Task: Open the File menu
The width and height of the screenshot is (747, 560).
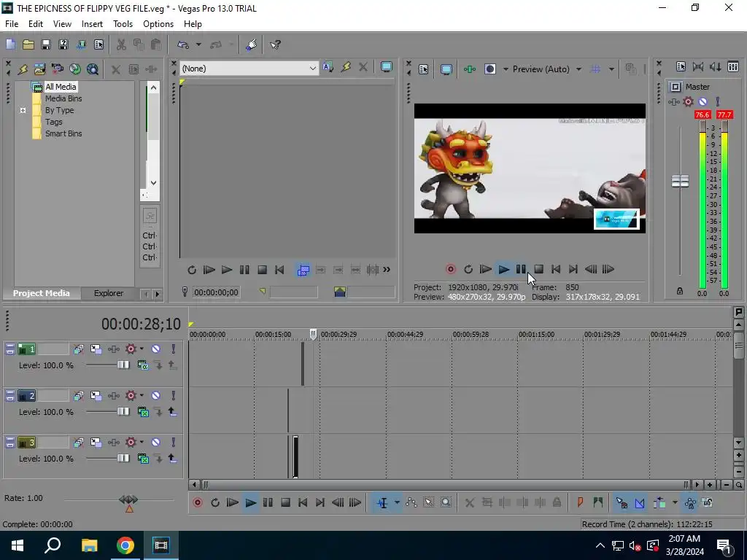Action: click(x=12, y=24)
